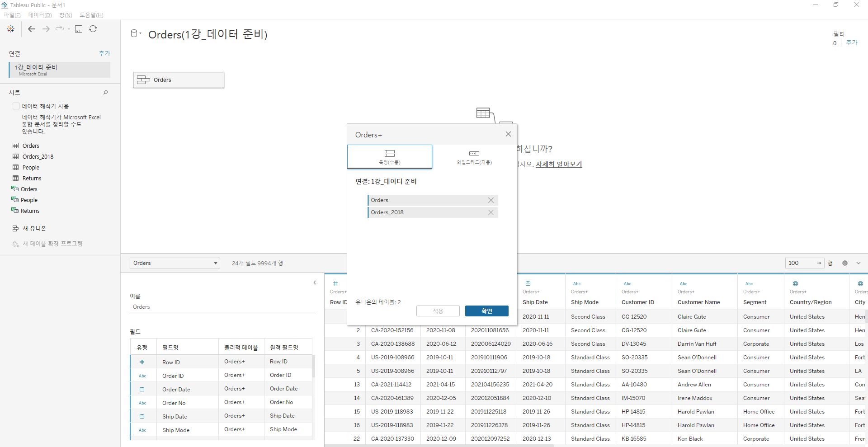Select the cell with Darrin Van Huff

pos(704,344)
